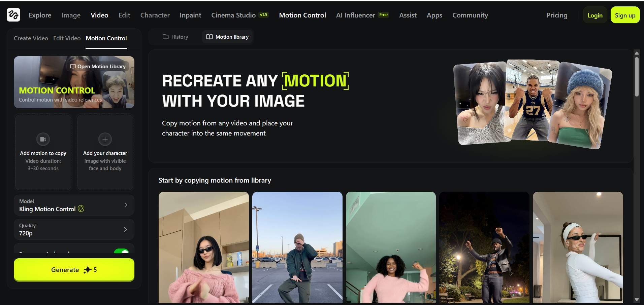Screen dimensions: 644x305
Task: Toggle the green switch above Generate
Action: (122, 251)
